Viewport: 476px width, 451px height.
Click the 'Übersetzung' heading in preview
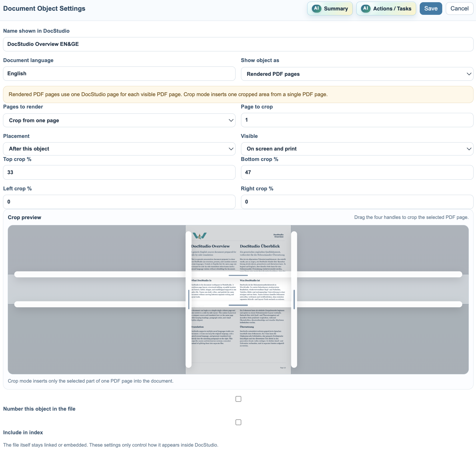coord(247,327)
